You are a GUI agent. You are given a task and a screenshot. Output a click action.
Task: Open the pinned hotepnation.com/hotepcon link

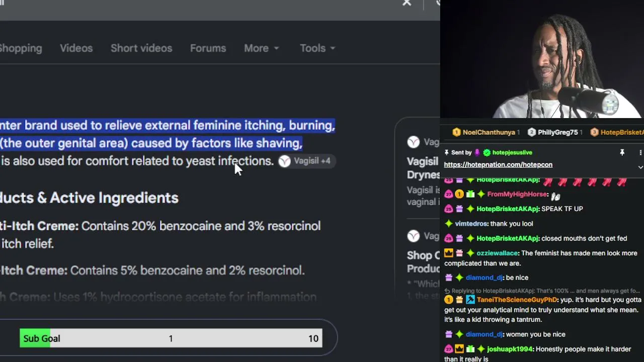pos(498,164)
